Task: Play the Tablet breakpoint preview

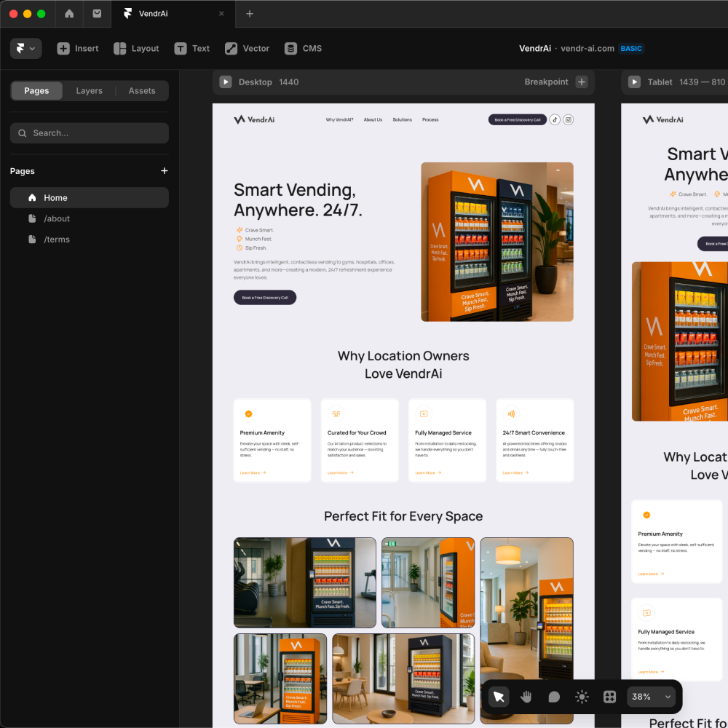Action: pyautogui.click(x=635, y=82)
